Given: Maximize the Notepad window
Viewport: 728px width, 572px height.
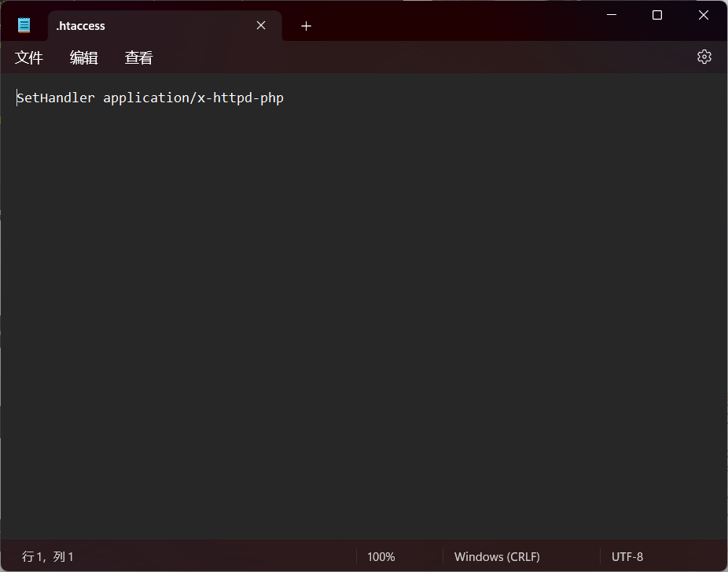Looking at the screenshot, I should [657, 15].
